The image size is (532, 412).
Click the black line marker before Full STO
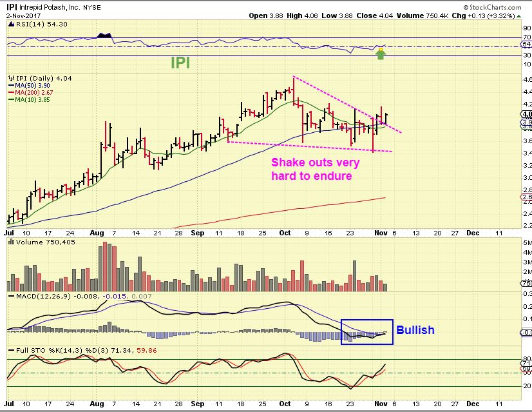point(12,351)
